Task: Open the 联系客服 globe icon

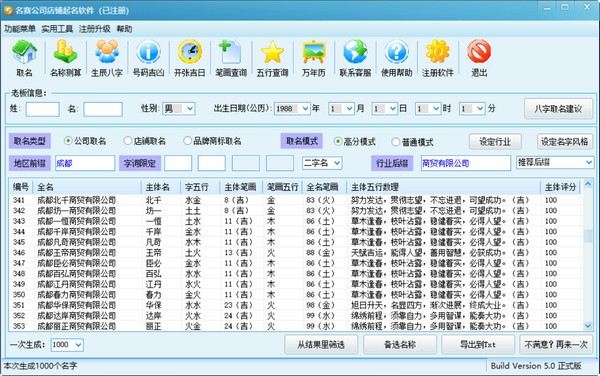Action: [355, 52]
